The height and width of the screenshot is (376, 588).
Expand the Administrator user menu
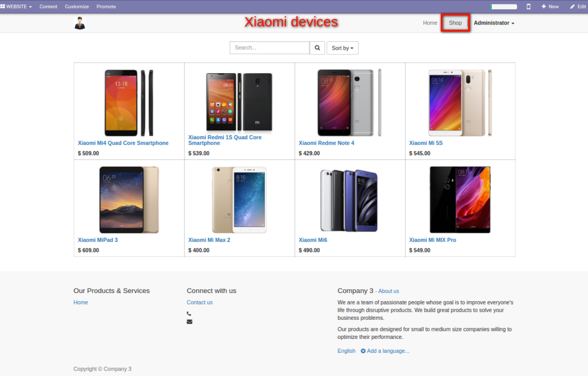pos(494,23)
